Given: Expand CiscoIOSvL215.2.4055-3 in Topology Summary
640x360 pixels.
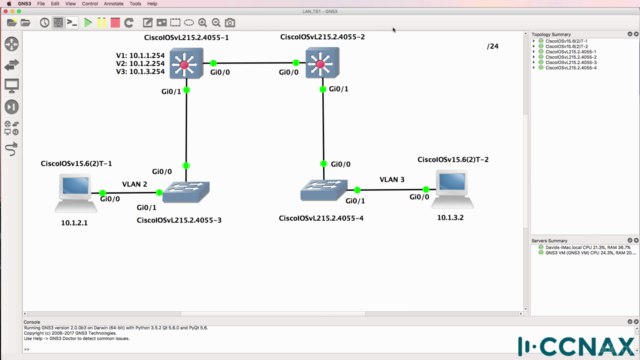Looking at the screenshot, I should (x=534, y=62).
